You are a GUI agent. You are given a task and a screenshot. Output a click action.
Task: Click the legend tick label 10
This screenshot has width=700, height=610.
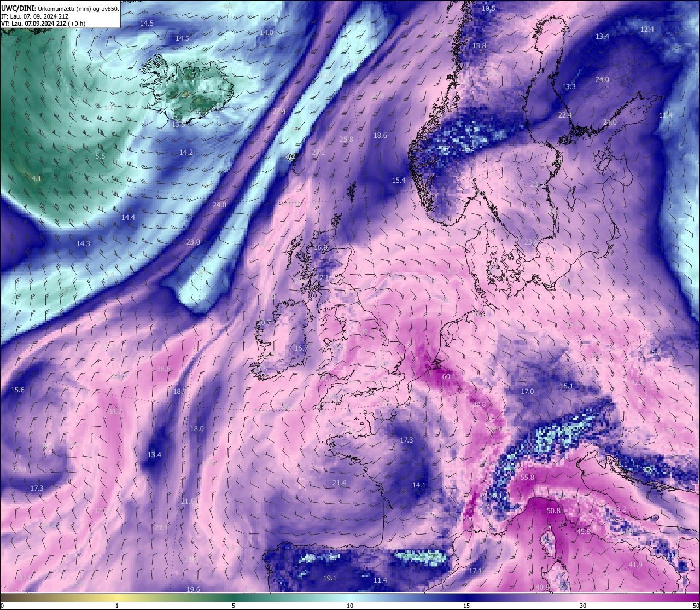(349, 606)
